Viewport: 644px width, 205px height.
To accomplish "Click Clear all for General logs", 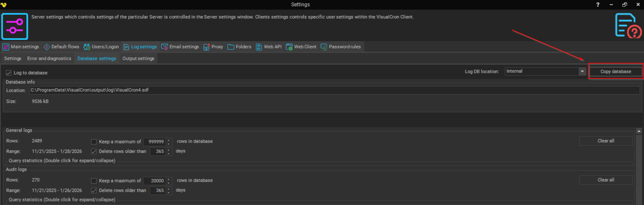I will tap(605, 141).
